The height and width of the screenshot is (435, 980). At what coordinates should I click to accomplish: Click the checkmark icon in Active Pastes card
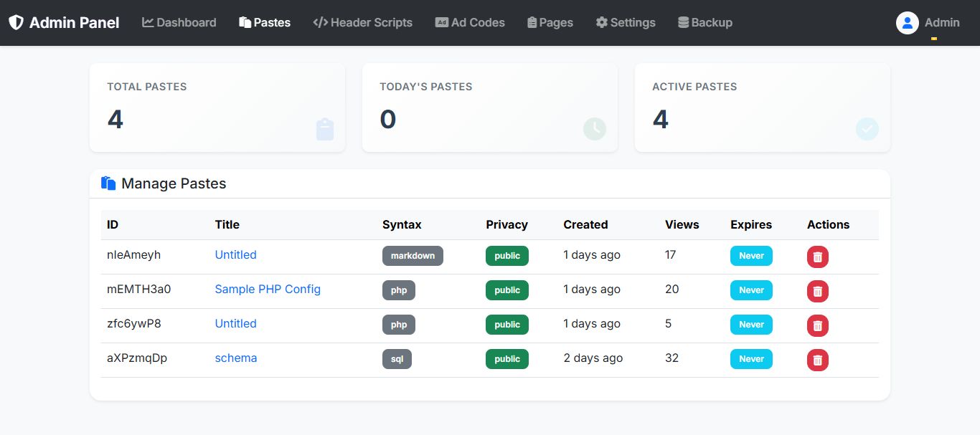[x=867, y=130]
